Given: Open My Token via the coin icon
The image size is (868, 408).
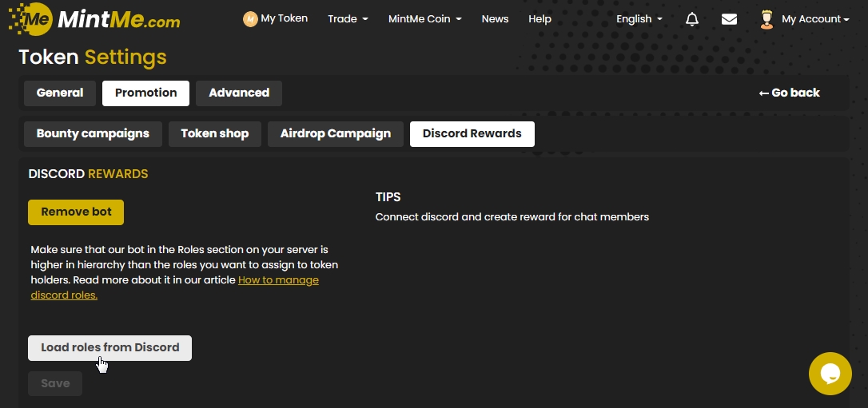Looking at the screenshot, I should (x=250, y=18).
